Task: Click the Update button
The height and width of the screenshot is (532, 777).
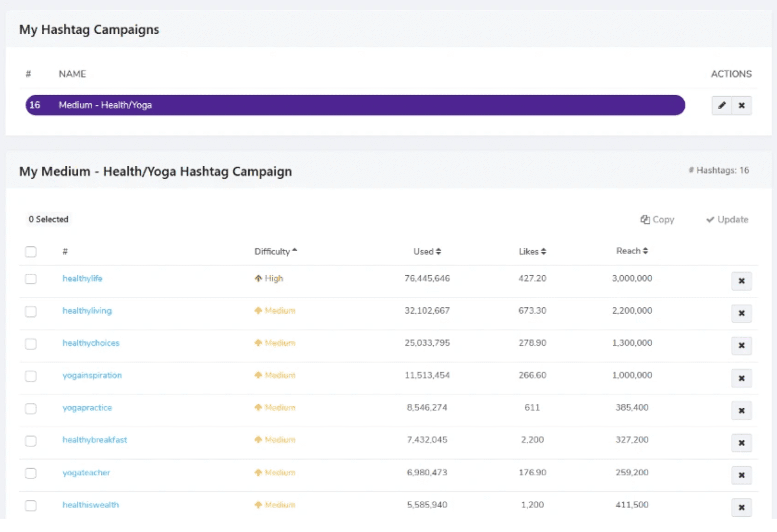Action: tap(727, 219)
